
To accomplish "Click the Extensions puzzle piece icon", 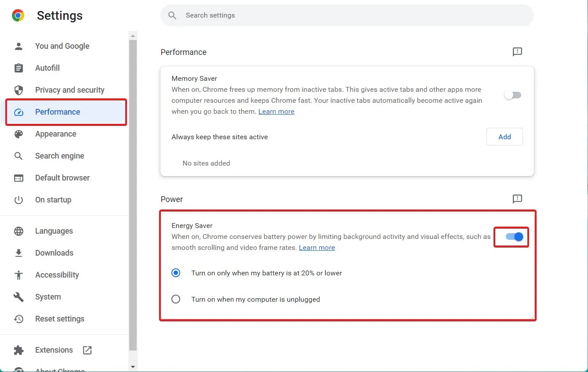I will click(x=18, y=350).
